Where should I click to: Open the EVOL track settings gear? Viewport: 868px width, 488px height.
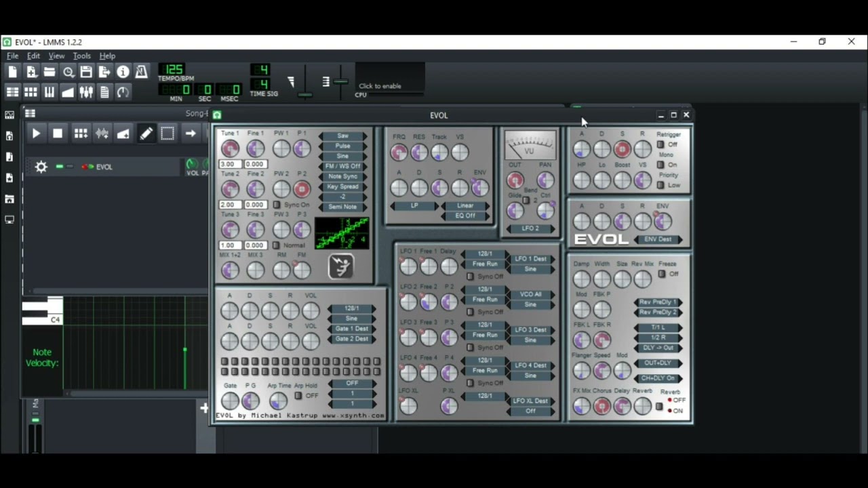tap(41, 167)
